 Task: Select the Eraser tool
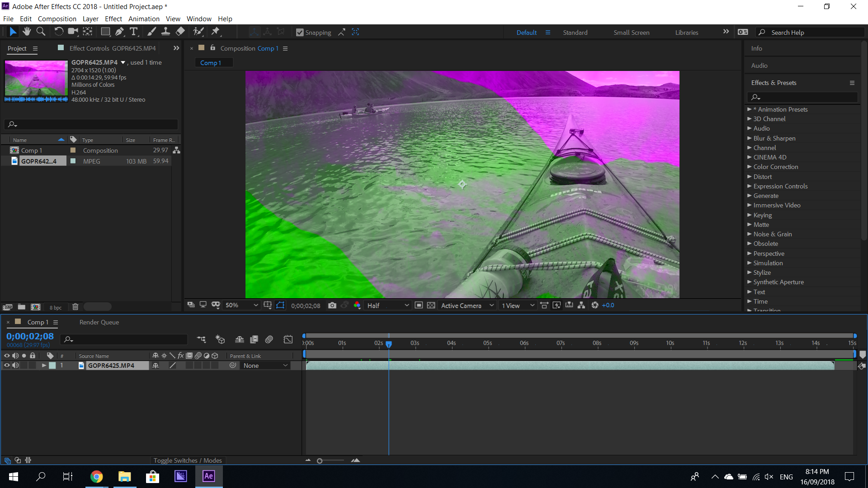pos(180,32)
